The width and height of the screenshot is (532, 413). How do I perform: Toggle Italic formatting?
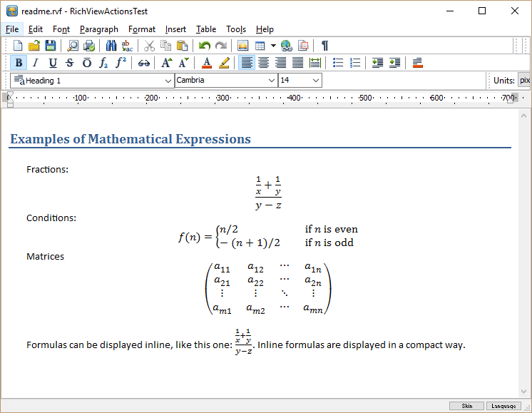36,63
